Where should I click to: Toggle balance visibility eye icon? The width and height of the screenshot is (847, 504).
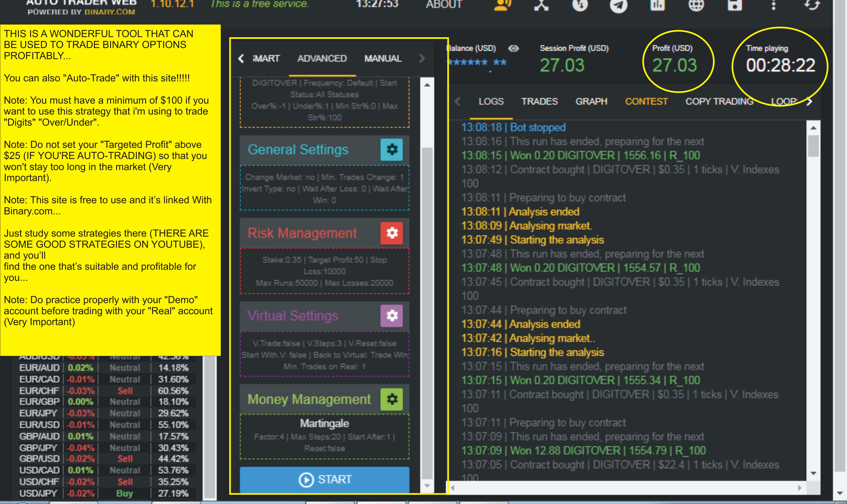[x=513, y=49]
